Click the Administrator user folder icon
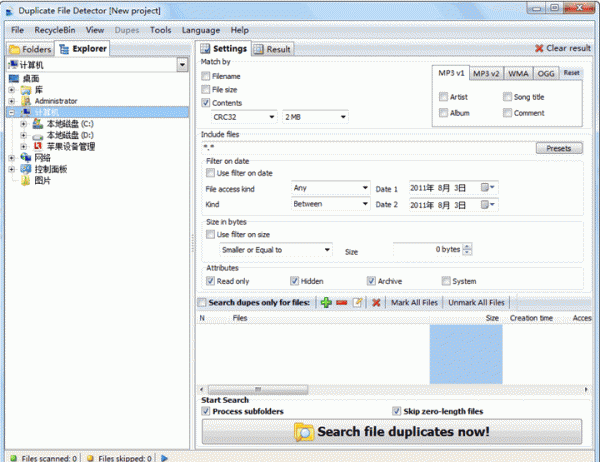 [26, 101]
